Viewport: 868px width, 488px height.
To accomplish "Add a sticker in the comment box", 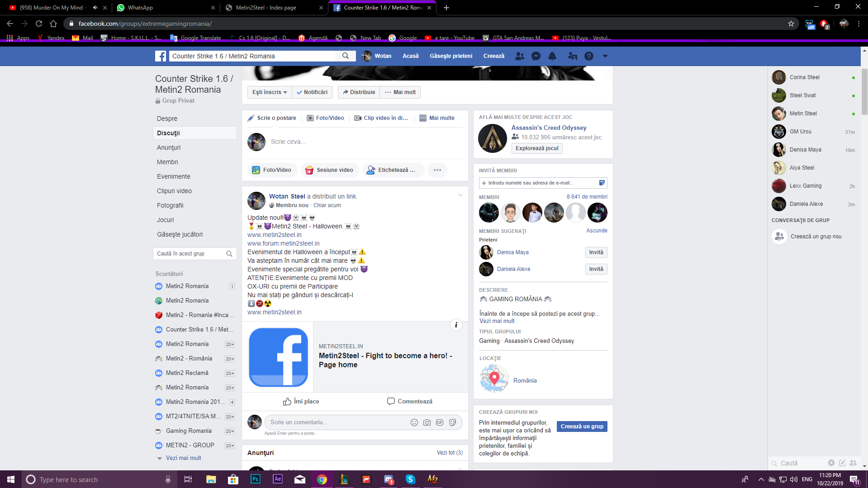I will coord(452,422).
